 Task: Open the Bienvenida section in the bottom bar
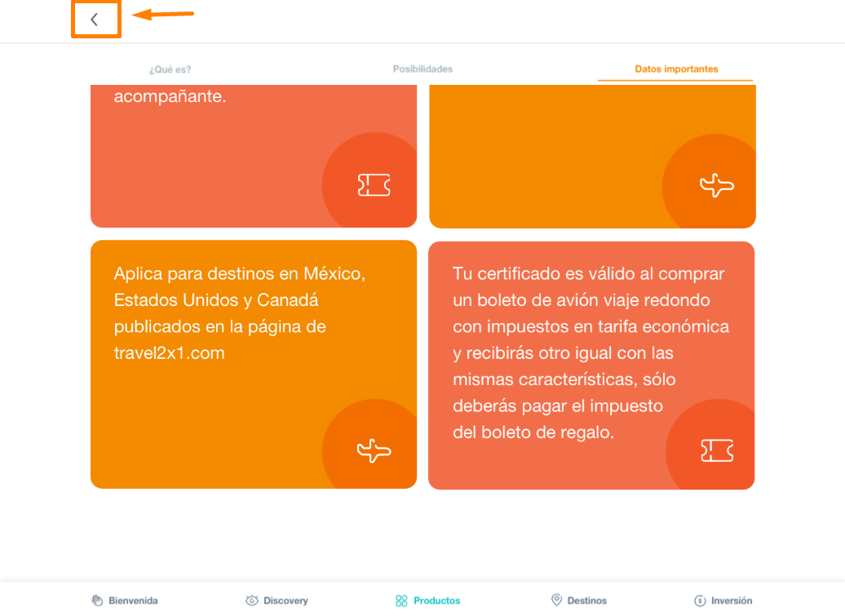click(x=125, y=600)
